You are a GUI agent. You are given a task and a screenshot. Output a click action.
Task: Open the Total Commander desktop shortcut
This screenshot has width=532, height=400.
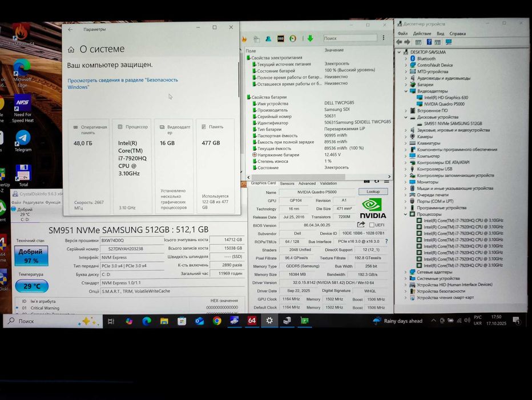click(x=23, y=175)
